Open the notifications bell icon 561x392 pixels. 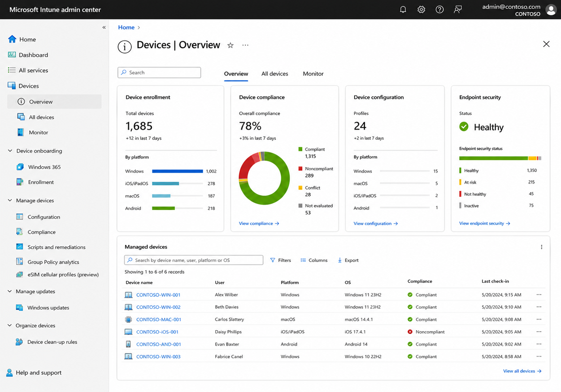click(403, 10)
